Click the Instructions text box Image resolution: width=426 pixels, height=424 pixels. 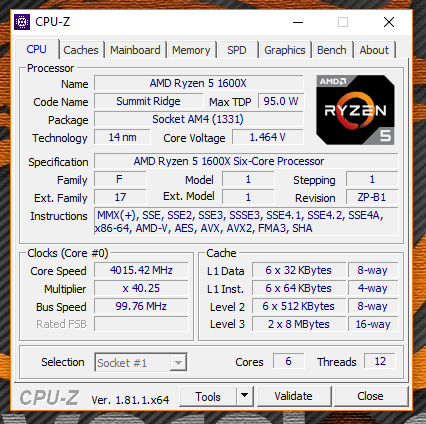(x=246, y=222)
